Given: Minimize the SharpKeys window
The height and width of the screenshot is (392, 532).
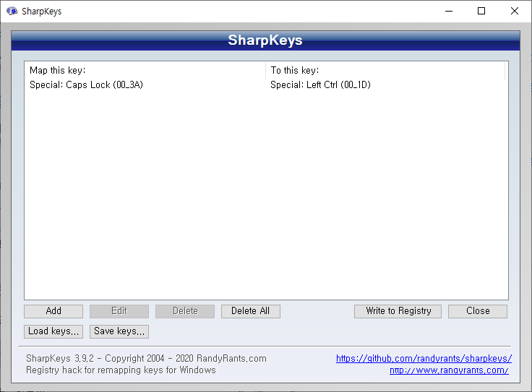Looking at the screenshot, I should pyautogui.click(x=449, y=11).
